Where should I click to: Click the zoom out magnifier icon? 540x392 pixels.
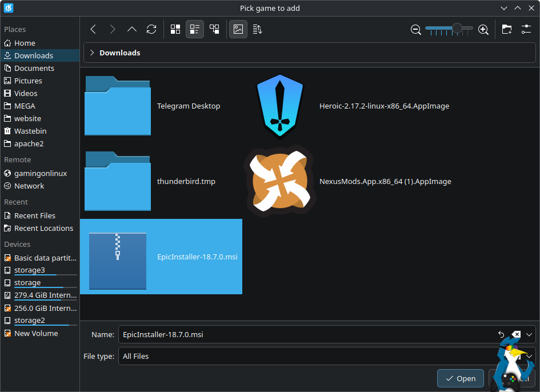416,30
